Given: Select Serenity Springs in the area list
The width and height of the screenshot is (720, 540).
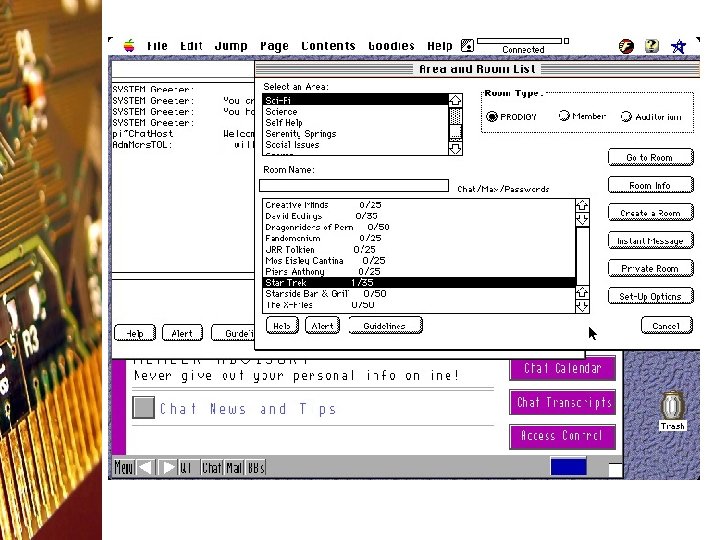Looking at the screenshot, I should (x=355, y=134).
